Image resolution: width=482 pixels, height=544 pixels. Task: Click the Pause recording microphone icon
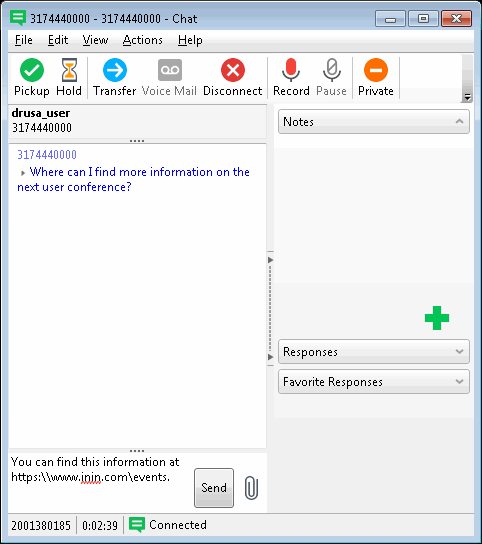(x=332, y=70)
